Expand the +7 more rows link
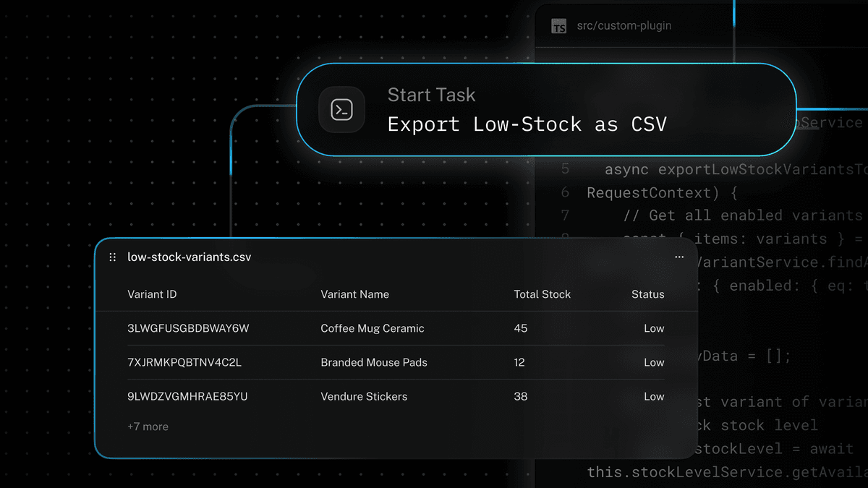The image size is (868, 488). (148, 427)
